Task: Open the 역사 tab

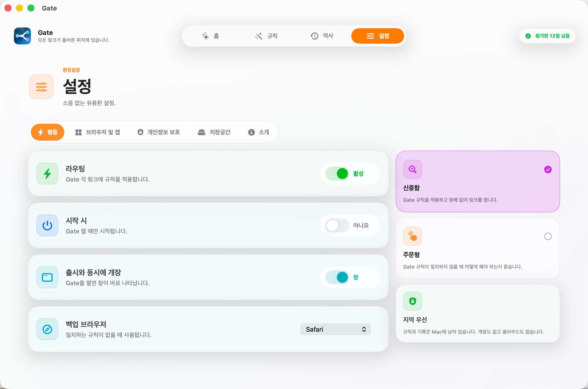Action: point(322,36)
